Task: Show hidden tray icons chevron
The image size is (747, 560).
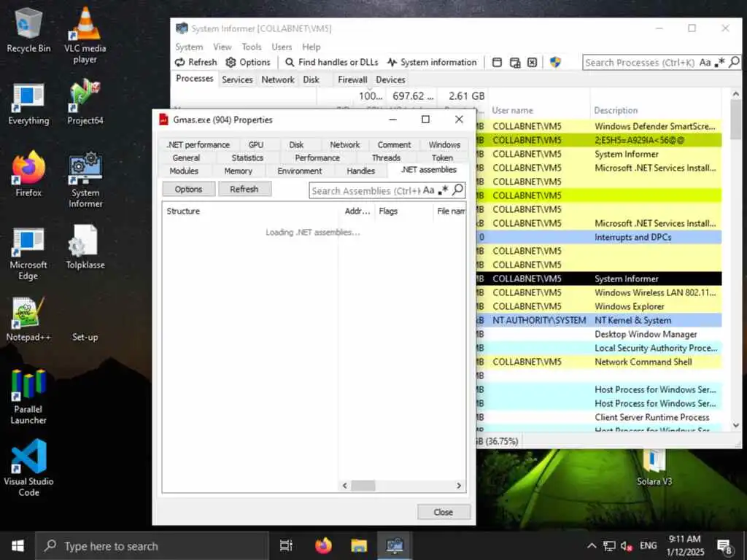Action: pyautogui.click(x=592, y=546)
